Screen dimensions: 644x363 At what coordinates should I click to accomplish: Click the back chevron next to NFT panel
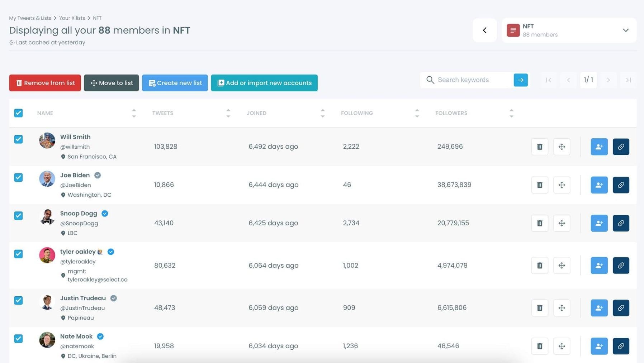(x=485, y=30)
